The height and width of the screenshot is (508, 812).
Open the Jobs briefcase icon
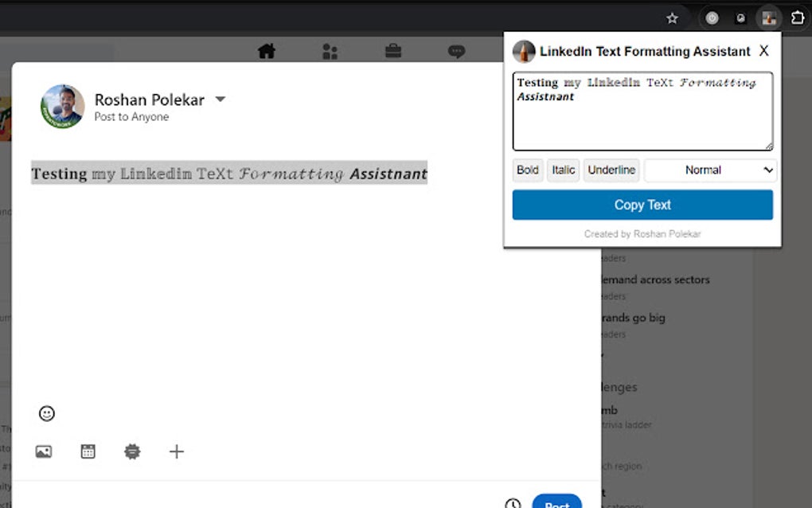pyautogui.click(x=393, y=51)
